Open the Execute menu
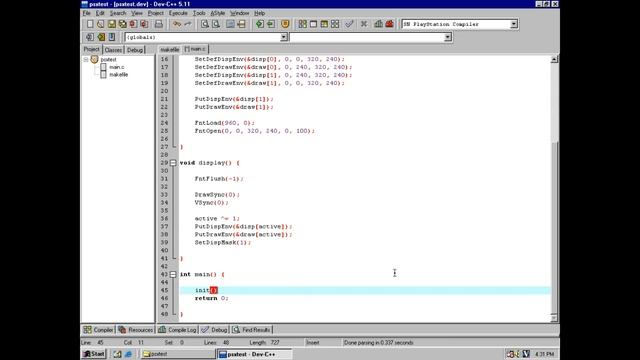Image resolution: width=640 pixels, height=360 pixels. [x=178, y=13]
